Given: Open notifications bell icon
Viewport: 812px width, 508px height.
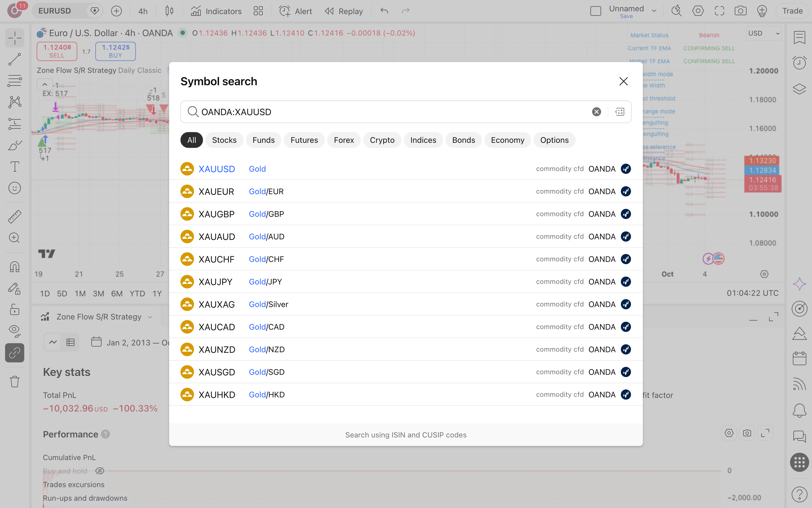Looking at the screenshot, I should [800, 410].
